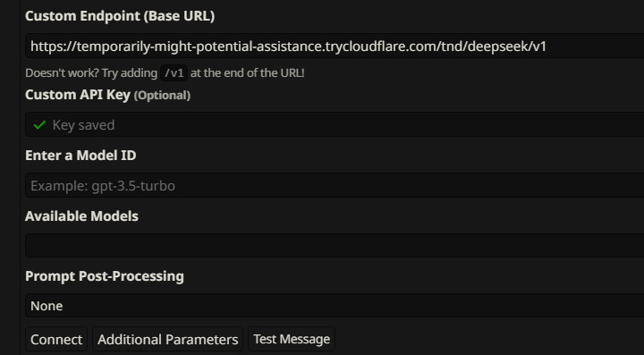
Task: Click the Key saved API key field
Action: pyautogui.click(x=335, y=124)
